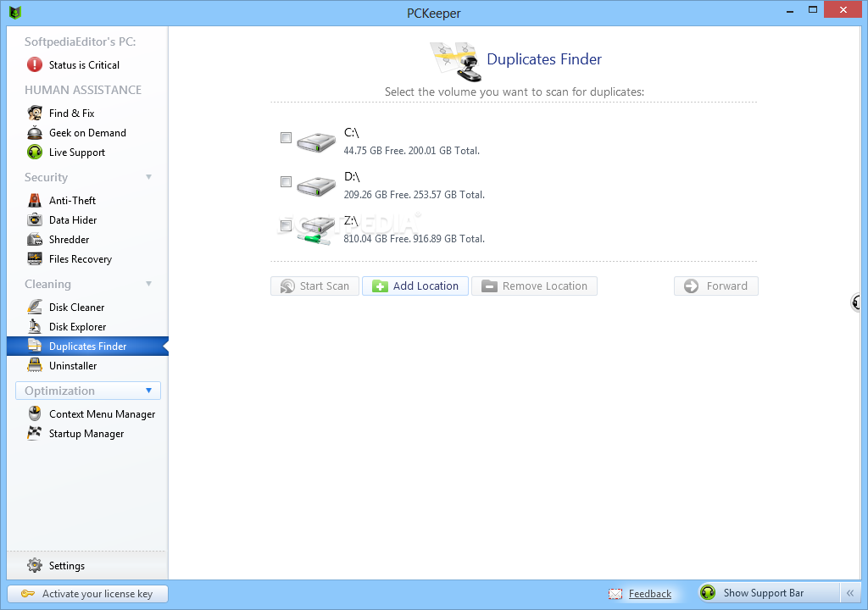Click the Duplicates Finder sidebar icon
The height and width of the screenshot is (610, 868).
point(35,346)
